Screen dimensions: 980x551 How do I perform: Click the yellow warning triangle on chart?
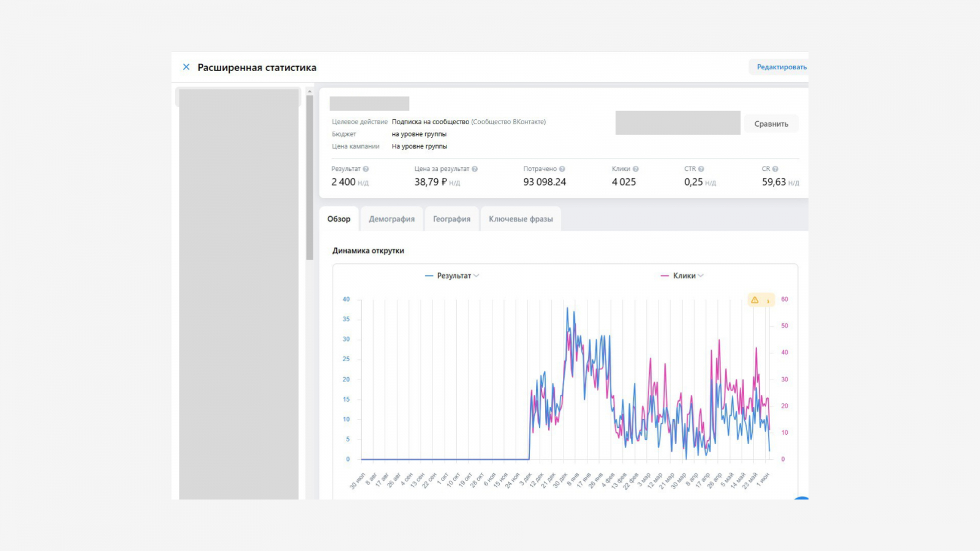[x=755, y=300]
